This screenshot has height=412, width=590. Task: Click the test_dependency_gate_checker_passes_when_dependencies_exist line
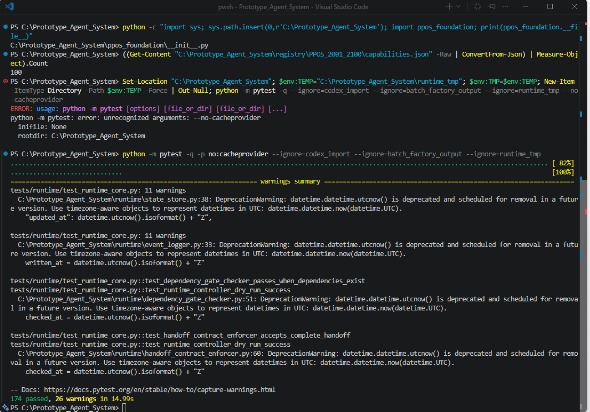coord(187,281)
